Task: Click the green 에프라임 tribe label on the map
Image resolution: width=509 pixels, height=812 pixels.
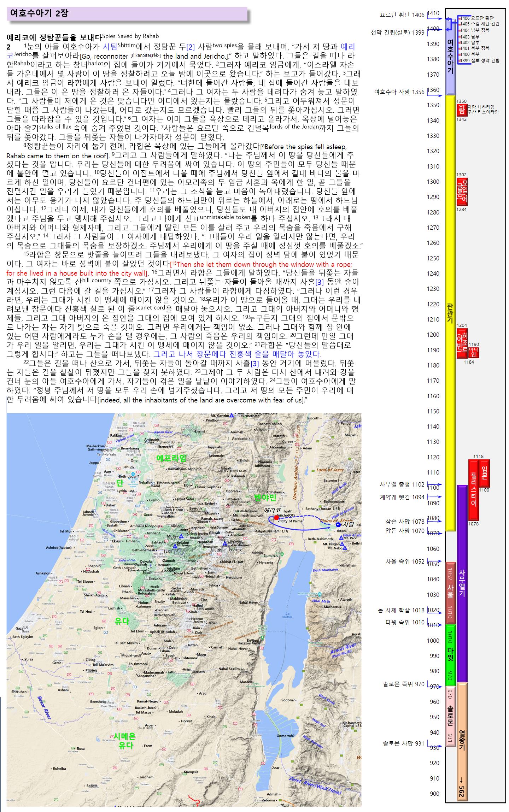Action: (171, 458)
